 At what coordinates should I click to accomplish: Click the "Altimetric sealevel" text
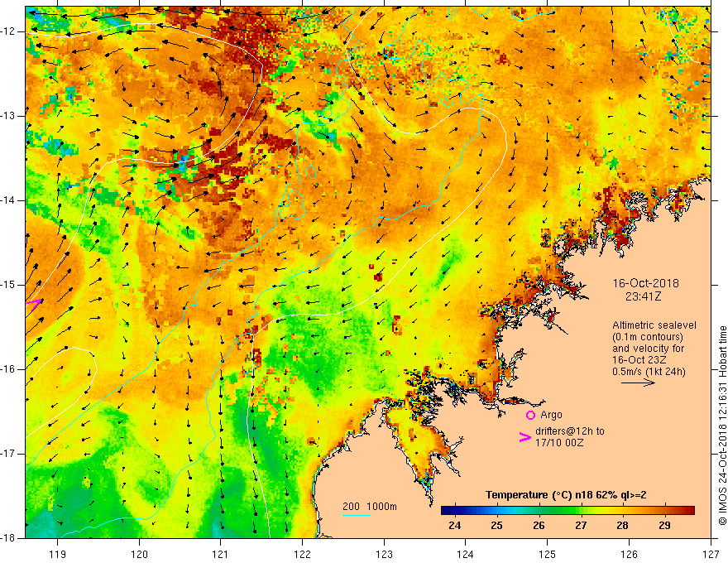[x=654, y=325]
